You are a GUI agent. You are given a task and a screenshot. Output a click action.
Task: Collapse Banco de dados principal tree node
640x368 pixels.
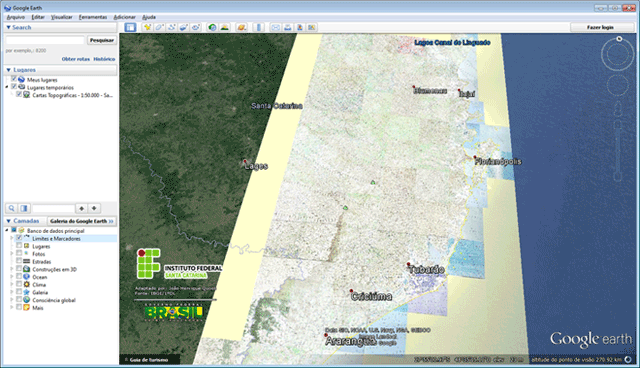tap(7, 231)
